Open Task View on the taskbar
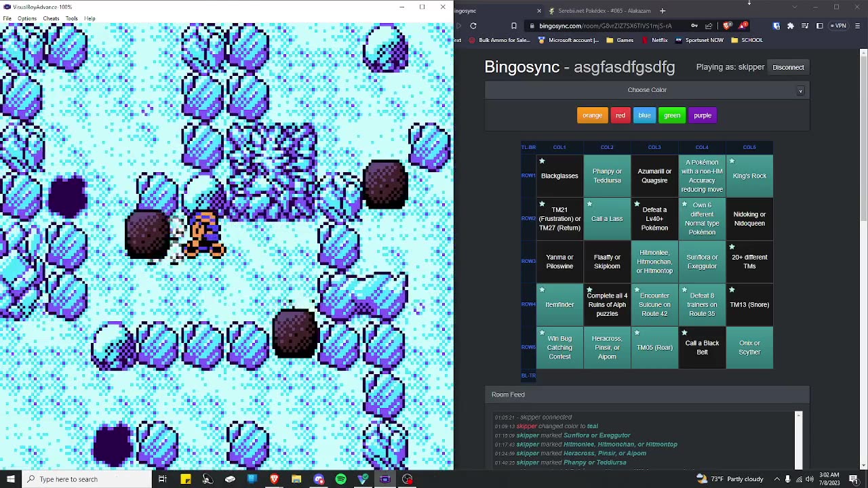The image size is (868, 488). 162,479
